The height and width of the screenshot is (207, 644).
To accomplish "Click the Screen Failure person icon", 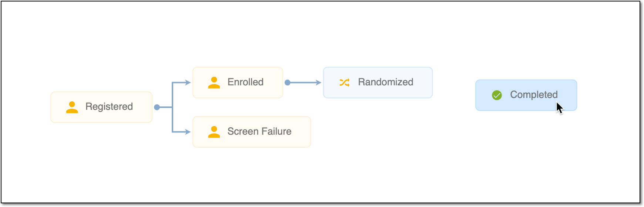I will (x=214, y=132).
